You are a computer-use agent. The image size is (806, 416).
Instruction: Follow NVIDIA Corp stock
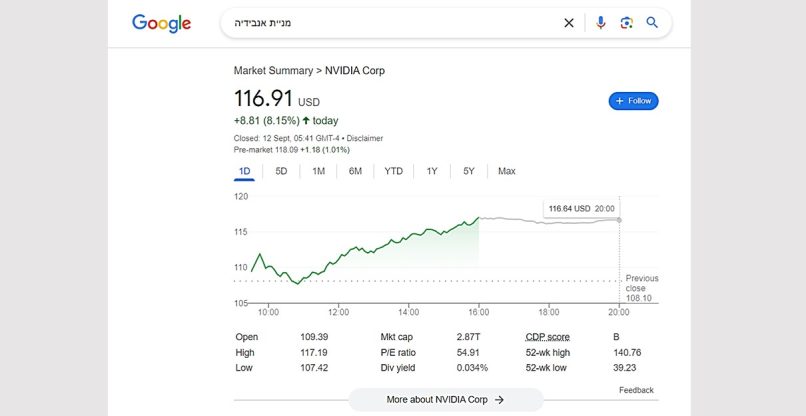[633, 101]
